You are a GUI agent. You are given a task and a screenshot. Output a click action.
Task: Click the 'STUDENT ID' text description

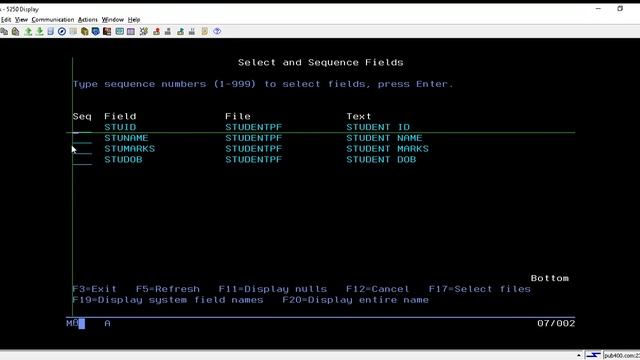pyautogui.click(x=378, y=127)
